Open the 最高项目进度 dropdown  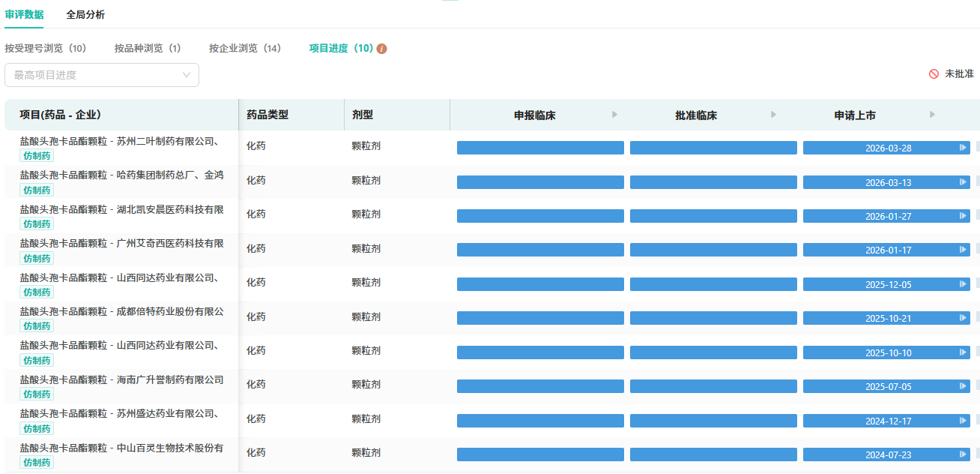click(x=102, y=75)
